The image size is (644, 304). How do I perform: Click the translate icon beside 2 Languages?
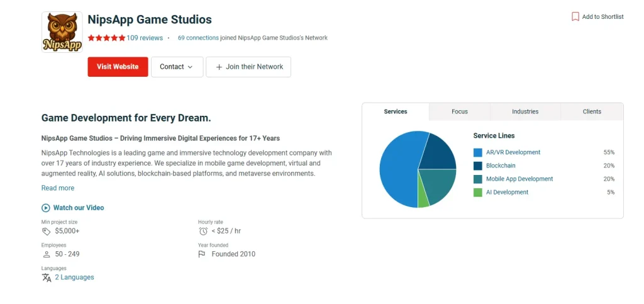(47, 278)
